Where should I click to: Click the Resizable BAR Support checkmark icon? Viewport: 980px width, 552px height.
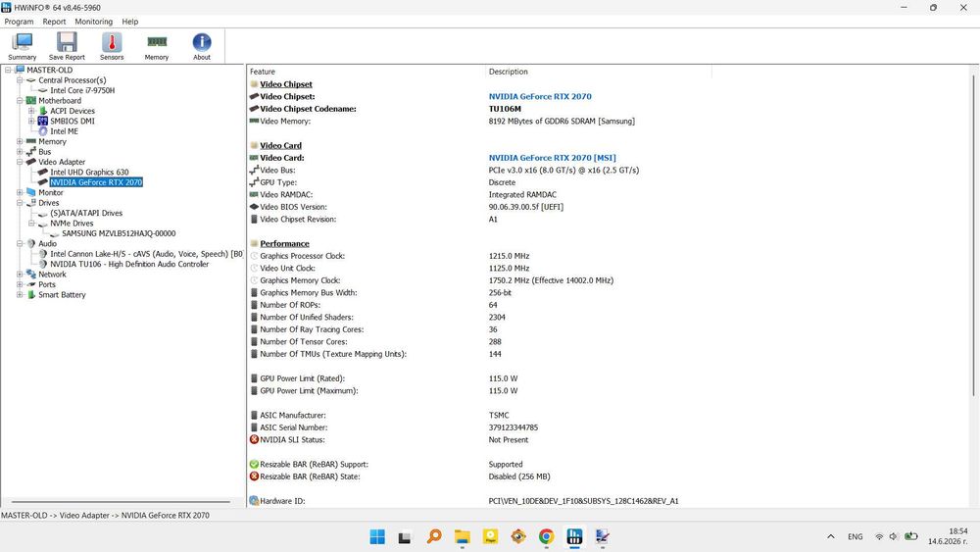point(254,465)
